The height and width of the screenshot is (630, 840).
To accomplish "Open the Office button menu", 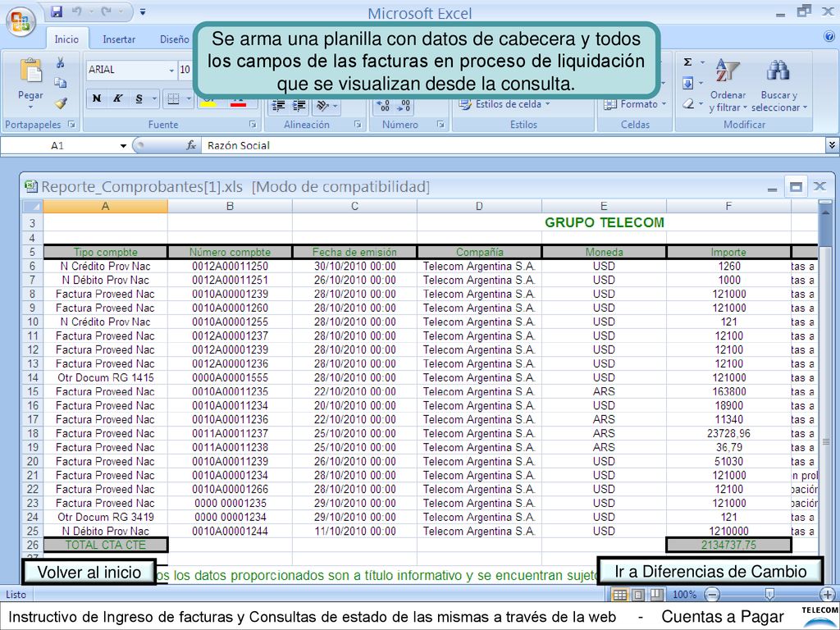I will click(x=21, y=22).
